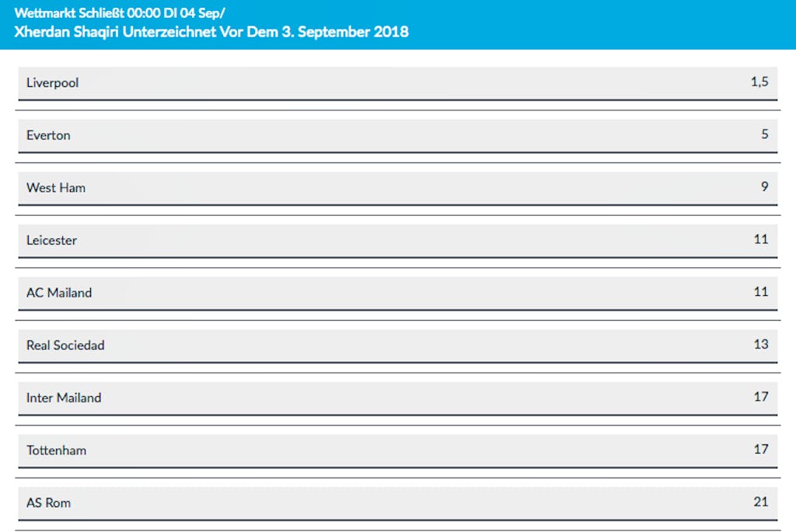Select the Everton bet row

pyautogui.click(x=397, y=136)
